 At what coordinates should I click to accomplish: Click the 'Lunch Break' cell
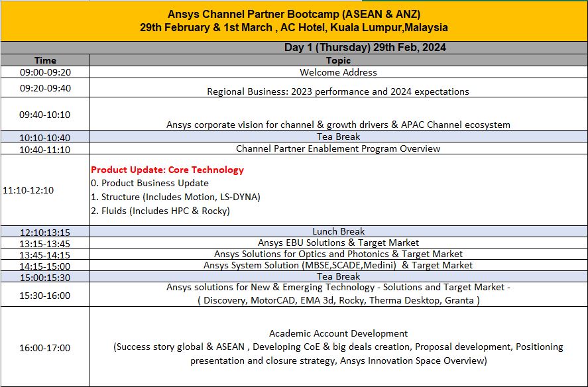[x=338, y=231]
